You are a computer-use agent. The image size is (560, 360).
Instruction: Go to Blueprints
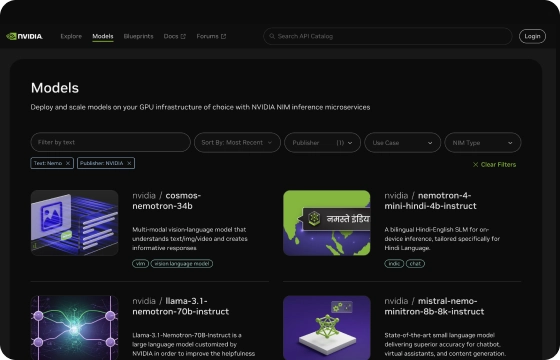click(x=138, y=36)
